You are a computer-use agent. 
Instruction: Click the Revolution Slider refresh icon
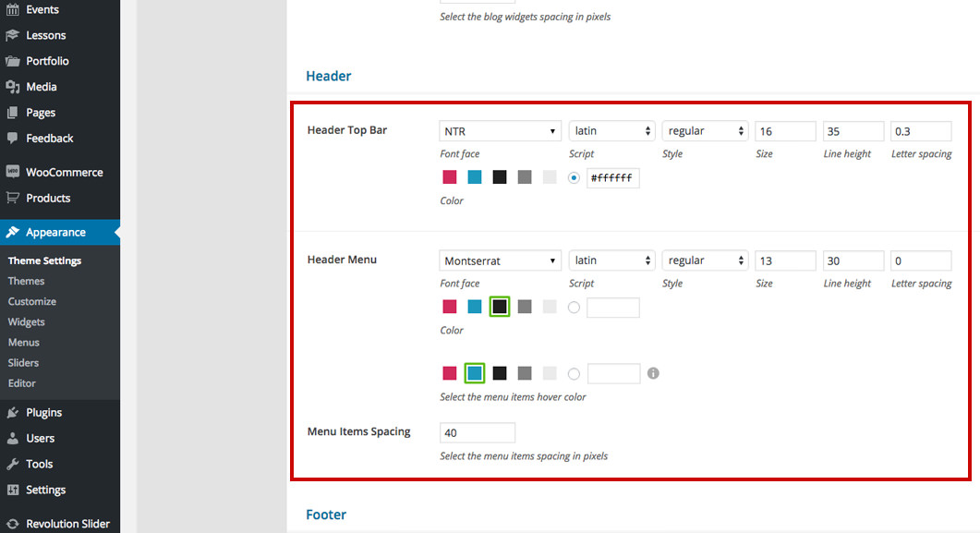tap(13, 524)
